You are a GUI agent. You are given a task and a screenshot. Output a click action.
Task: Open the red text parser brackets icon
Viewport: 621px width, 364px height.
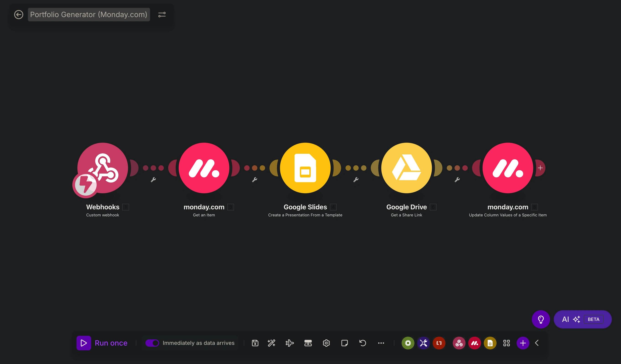point(439,343)
